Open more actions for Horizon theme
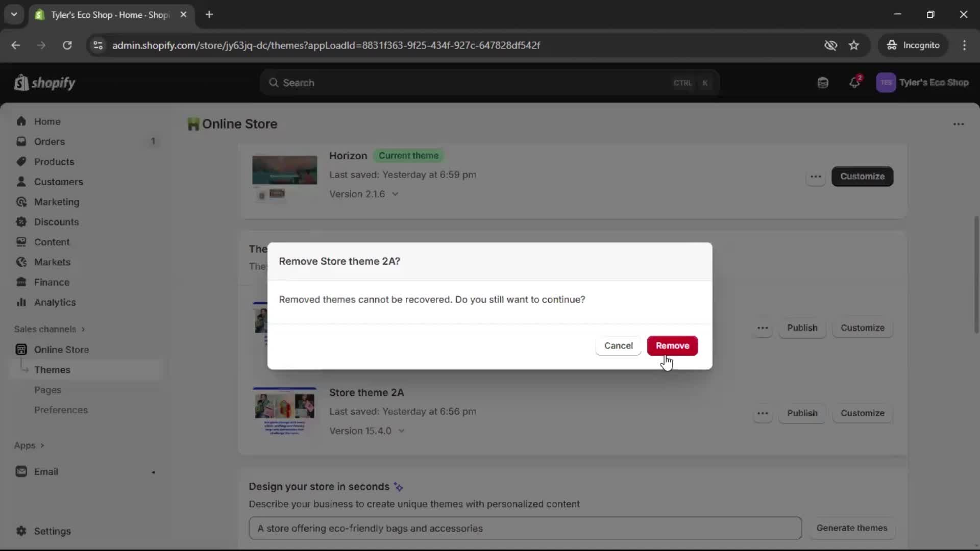 [816, 177]
